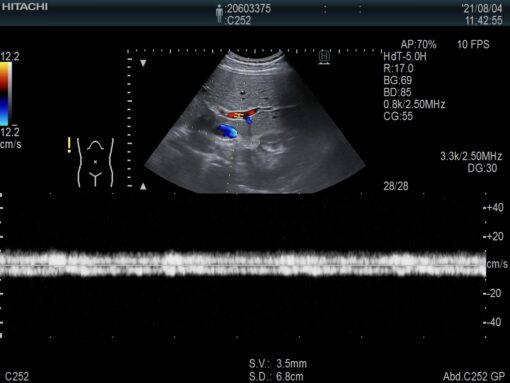Viewport: 510px width, 383px height.
Task: Click the S.V.: 3.5mm sample volume value
Action: (278, 364)
